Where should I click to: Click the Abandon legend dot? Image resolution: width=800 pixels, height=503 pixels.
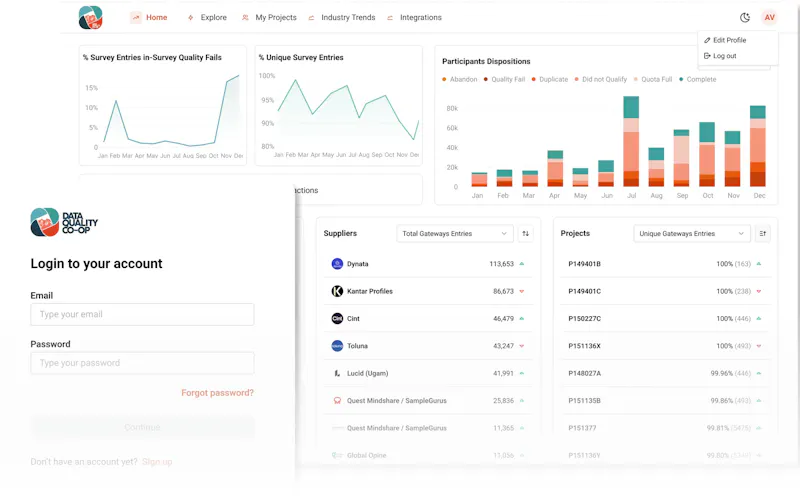click(444, 79)
